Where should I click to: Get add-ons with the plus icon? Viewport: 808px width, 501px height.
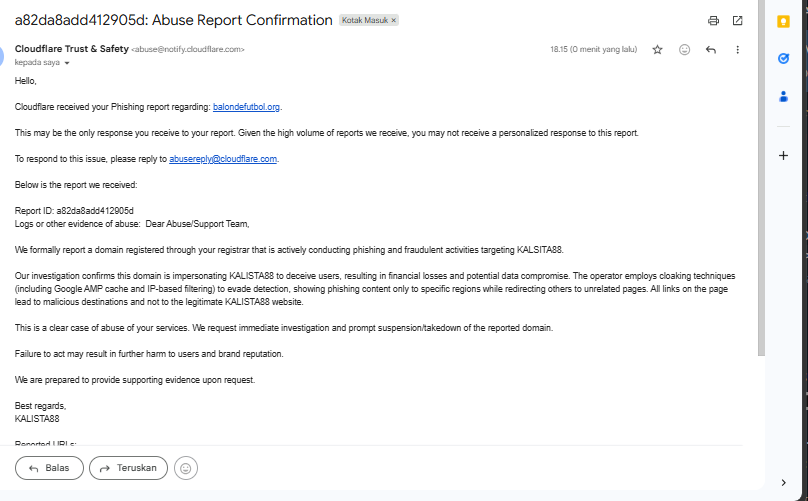(783, 155)
